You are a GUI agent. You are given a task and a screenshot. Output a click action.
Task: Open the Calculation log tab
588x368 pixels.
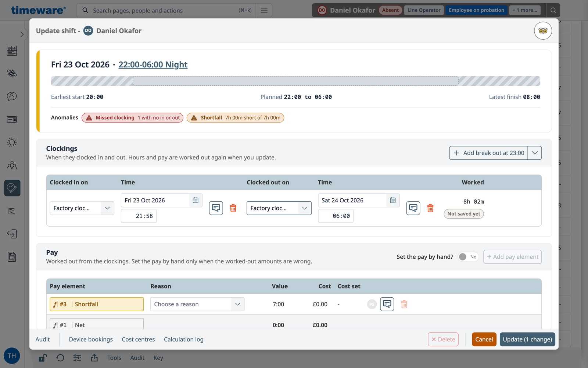[x=184, y=339]
